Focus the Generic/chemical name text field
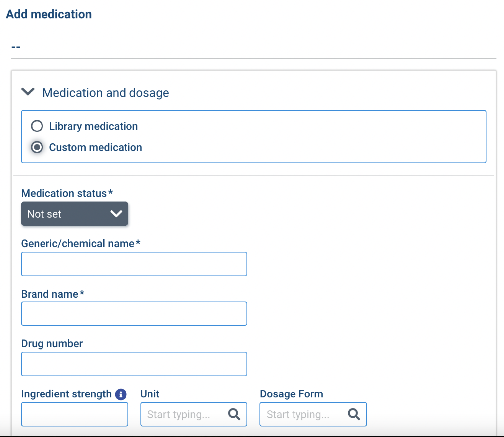 [134, 264]
